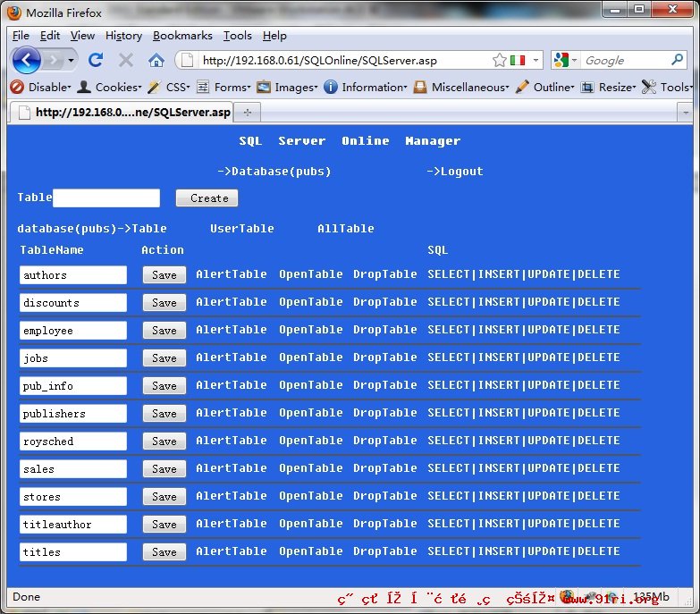Screen dimensions: 700x614
Task: Go to the Home page icon
Action: pos(156,60)
